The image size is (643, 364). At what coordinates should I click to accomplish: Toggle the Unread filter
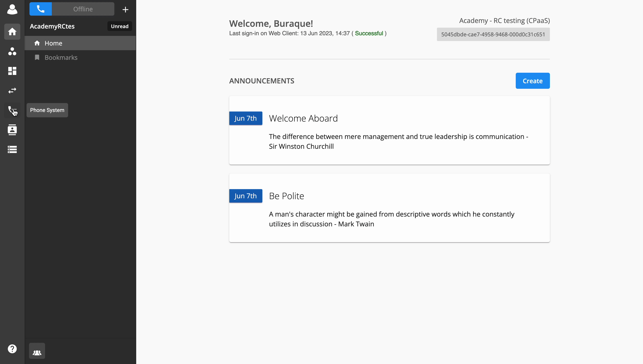(120, 26)
